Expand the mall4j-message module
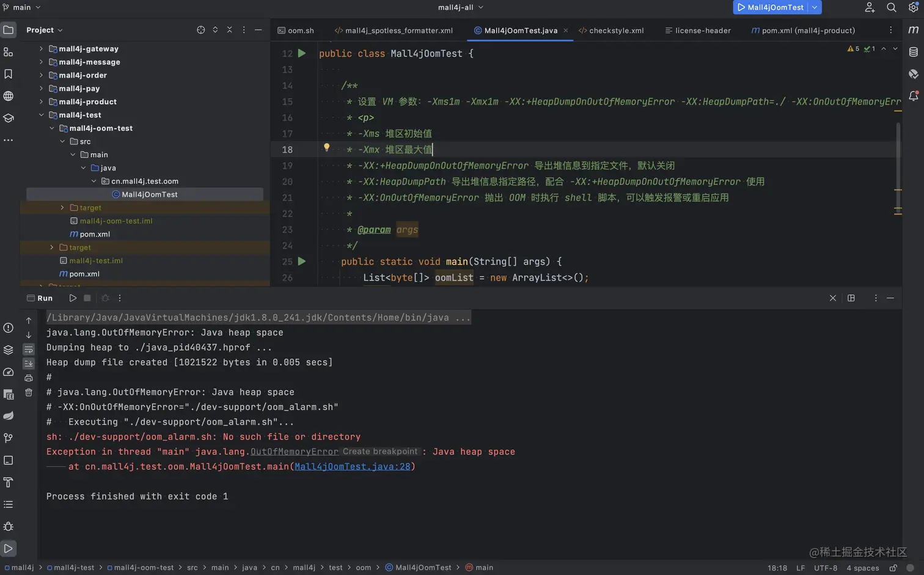This screenshot has width=924, height=575. pyautogui.click(x=41, y=62)
